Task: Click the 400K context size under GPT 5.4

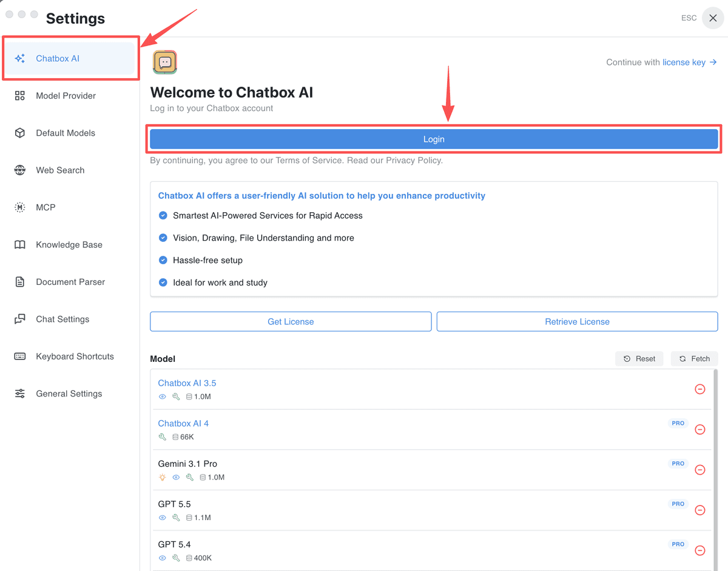Action: [198, 558]
